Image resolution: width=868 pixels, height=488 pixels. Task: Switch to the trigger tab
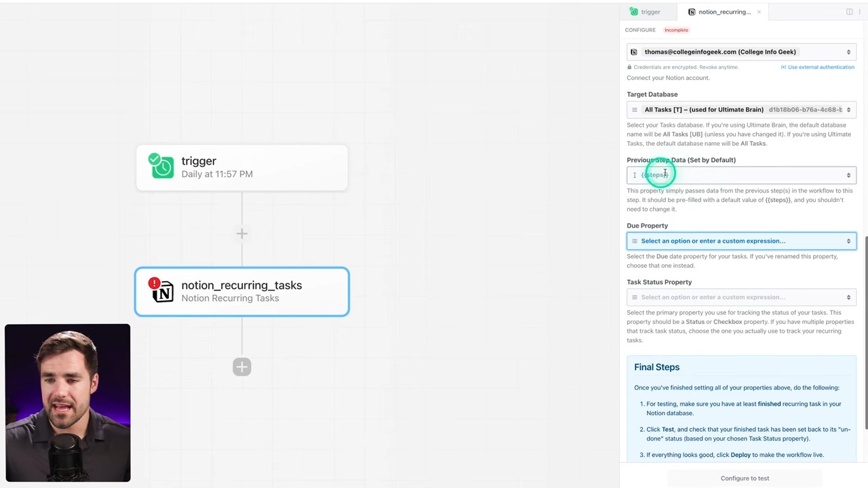point(645,12)
